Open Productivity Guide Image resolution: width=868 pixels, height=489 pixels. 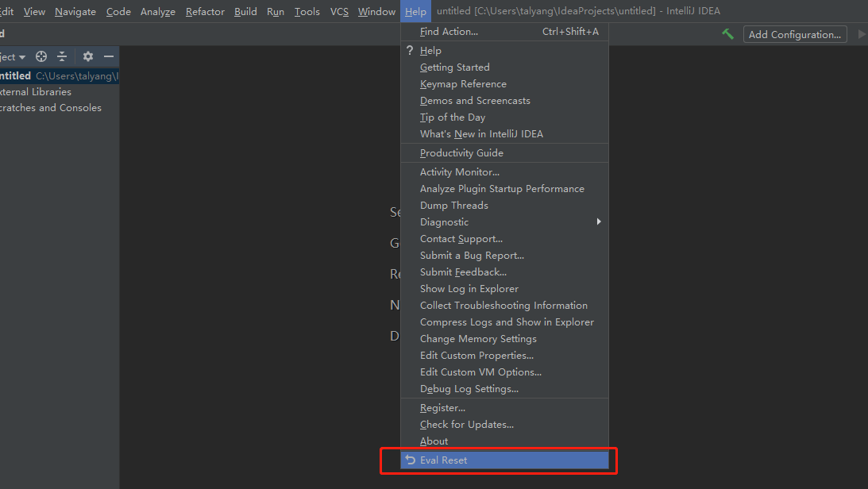coord(504,152)
